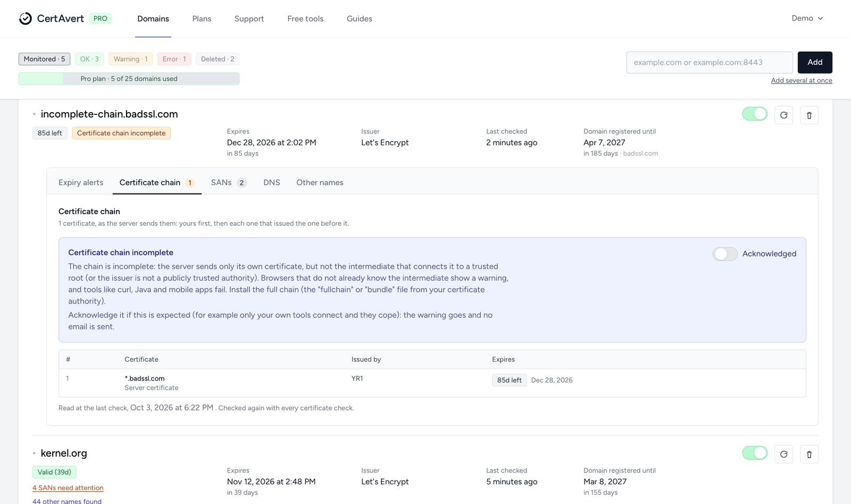The width and height of the screenshot is (851, 504).
Task: Expand the kernel.org domain row
Action: [34, 453]
